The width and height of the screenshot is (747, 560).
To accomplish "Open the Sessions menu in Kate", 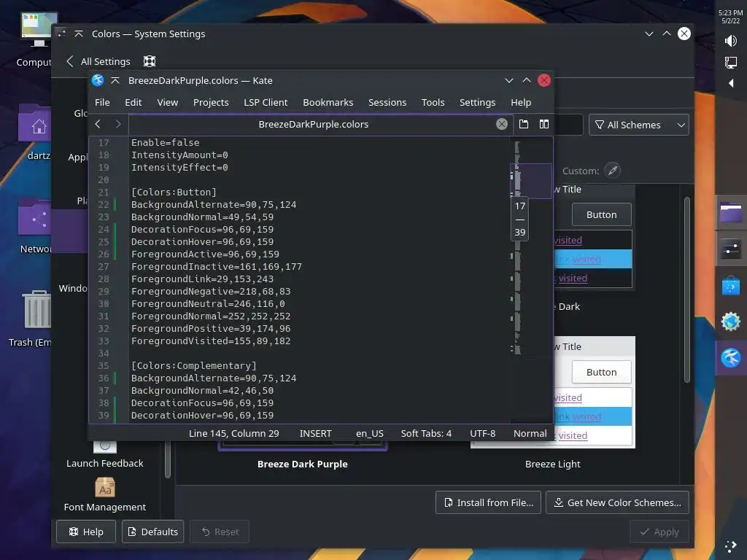I will pos(387,102).
